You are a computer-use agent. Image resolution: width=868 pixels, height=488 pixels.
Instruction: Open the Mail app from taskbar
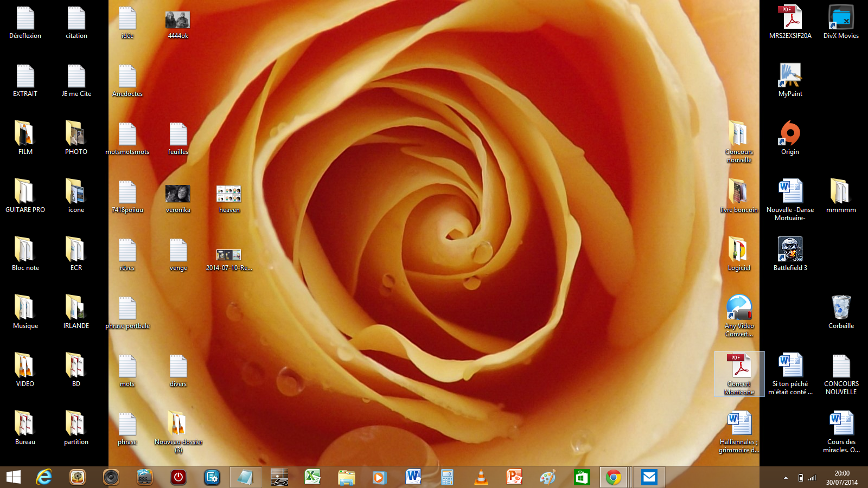649,477
